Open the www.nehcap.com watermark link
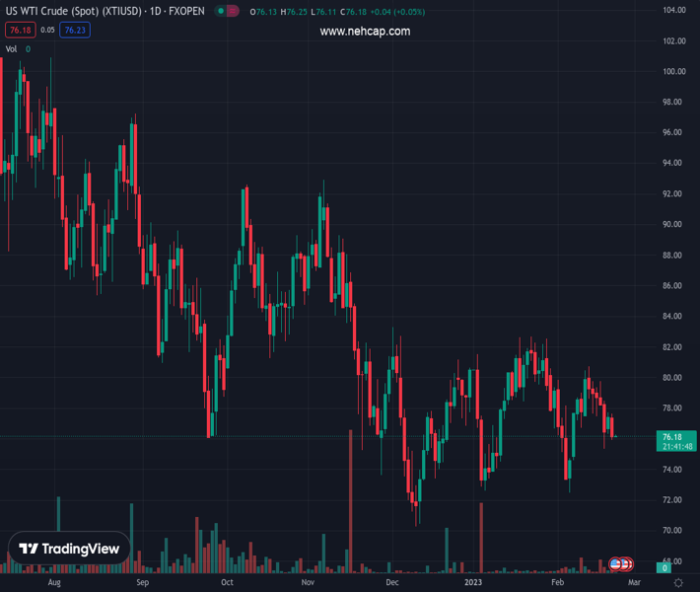This screenshot has height=592, width=700. (365, 32)
